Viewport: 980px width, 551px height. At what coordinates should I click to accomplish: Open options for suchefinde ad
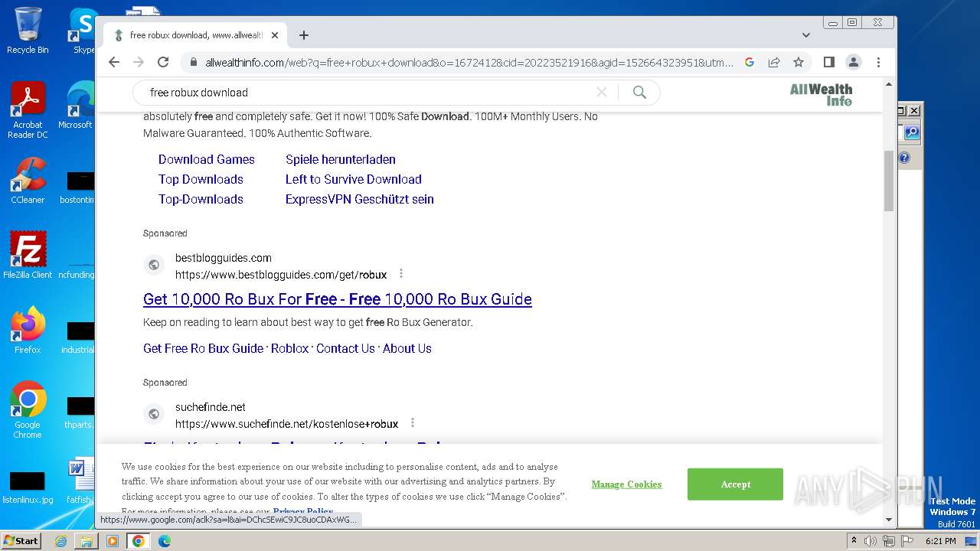click(413, 423)
